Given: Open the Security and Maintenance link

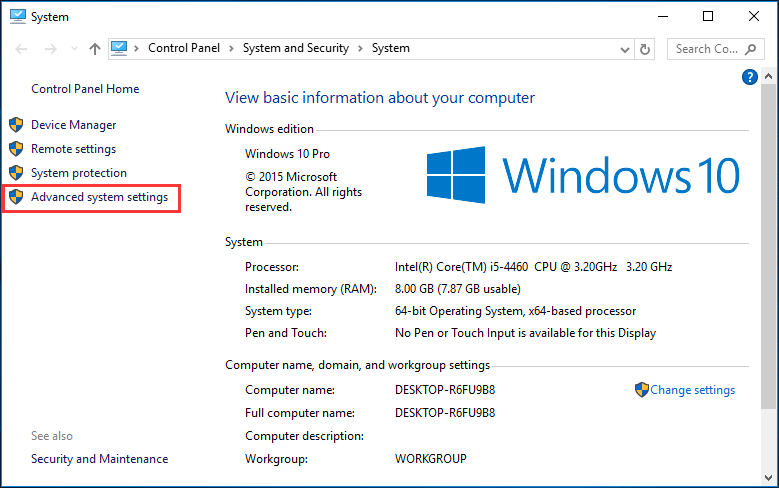Looking at the screenshot, I should (x=99, y=459).
